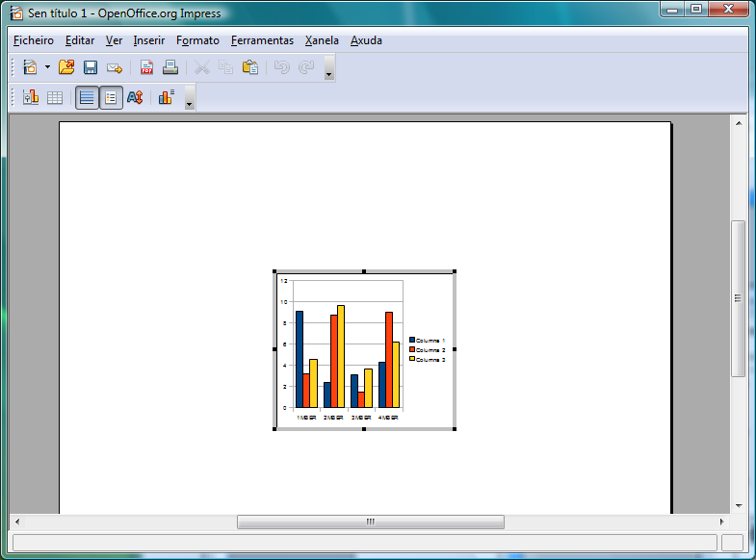Open Chart Type icon in chart toolbar
The height and width of the screenshot is (560, 756).
click(31, 97)
